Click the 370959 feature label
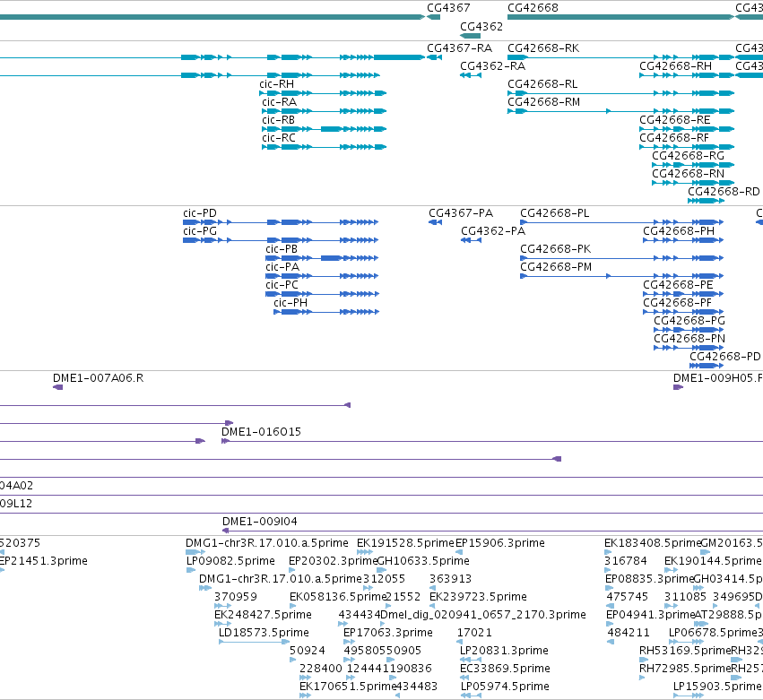 236,597
